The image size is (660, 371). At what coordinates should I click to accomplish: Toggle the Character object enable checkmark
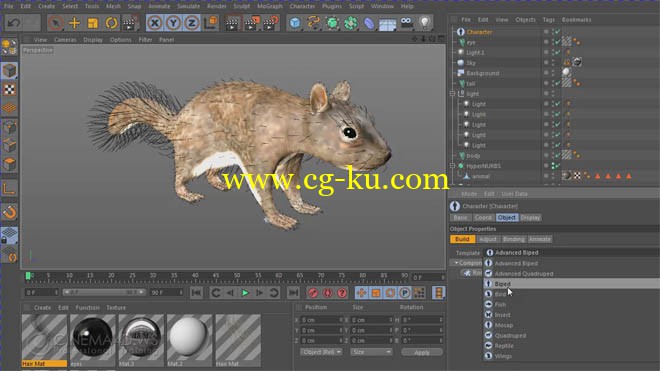click(557, 32)
